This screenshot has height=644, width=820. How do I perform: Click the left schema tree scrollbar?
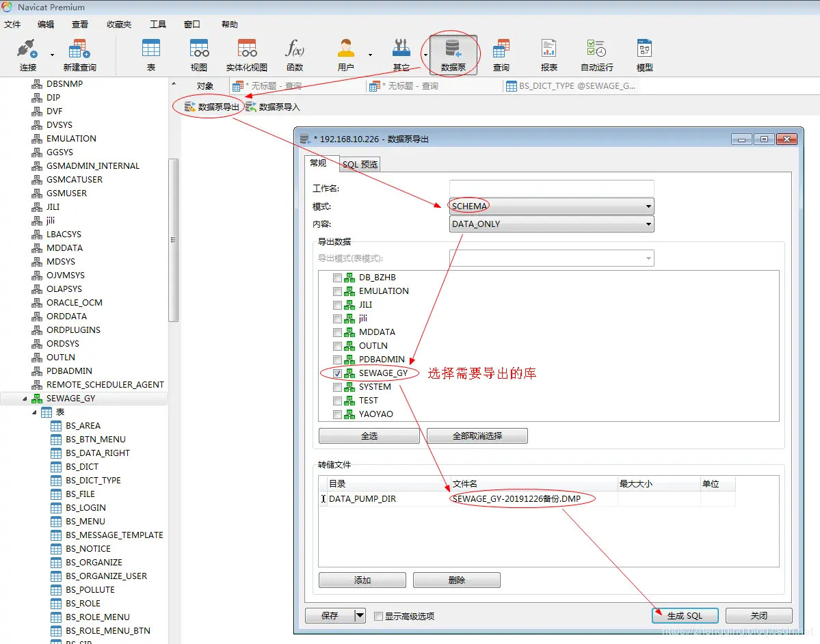[x=173, y=240]
